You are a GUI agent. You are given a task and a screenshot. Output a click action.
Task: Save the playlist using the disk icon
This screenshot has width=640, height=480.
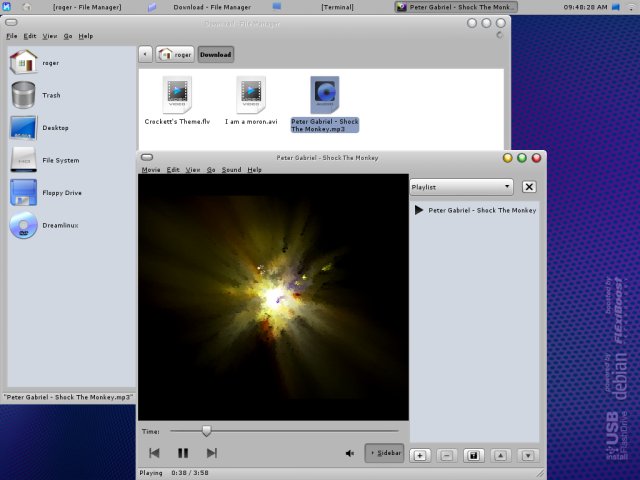474,456
